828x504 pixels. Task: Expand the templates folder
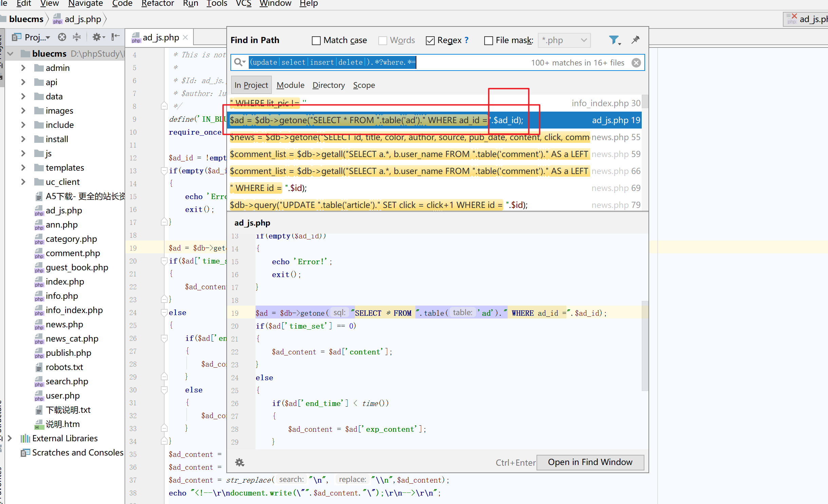click(23, 168)
